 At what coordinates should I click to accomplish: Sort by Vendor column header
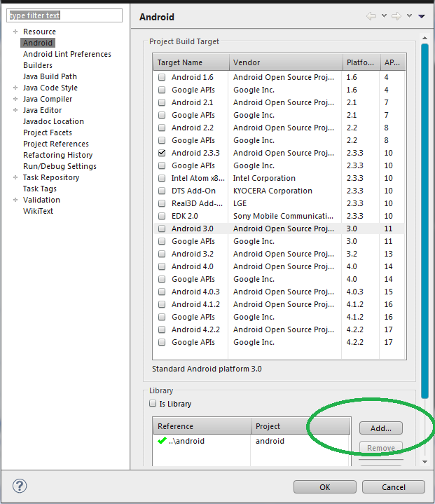pos(286,62)
